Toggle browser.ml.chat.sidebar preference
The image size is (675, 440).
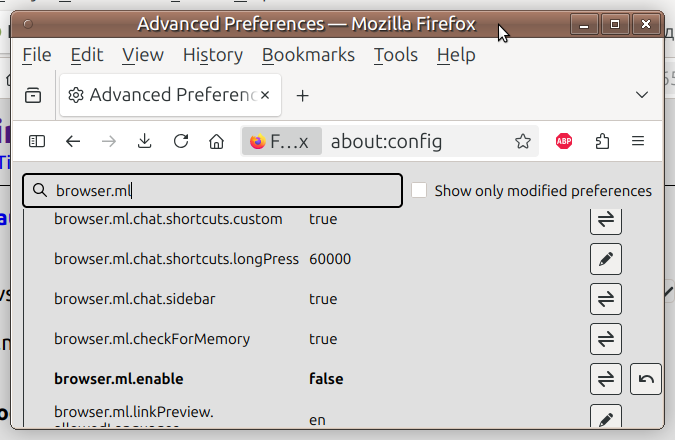click(605, 299)
